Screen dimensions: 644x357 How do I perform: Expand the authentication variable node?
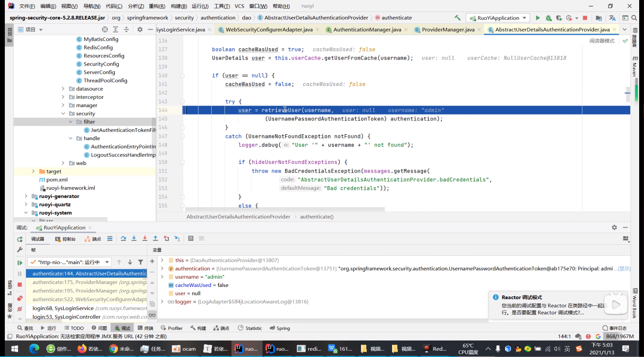(162, 268)
